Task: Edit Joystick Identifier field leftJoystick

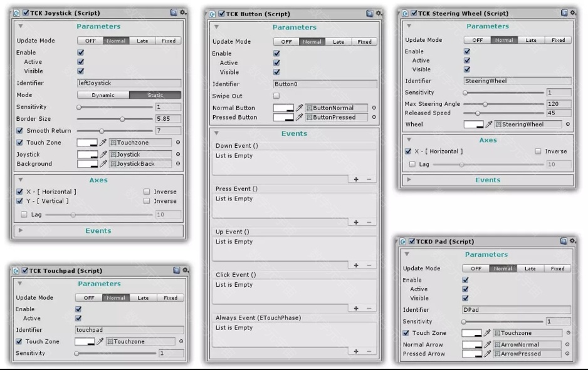Action: point(129,83)
